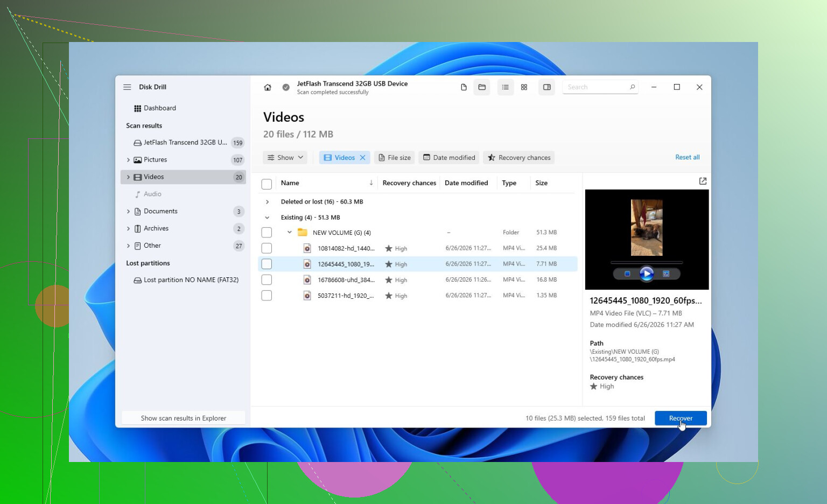Open Archives category in sidebar

pyautogui.click(x=183, y=229)
